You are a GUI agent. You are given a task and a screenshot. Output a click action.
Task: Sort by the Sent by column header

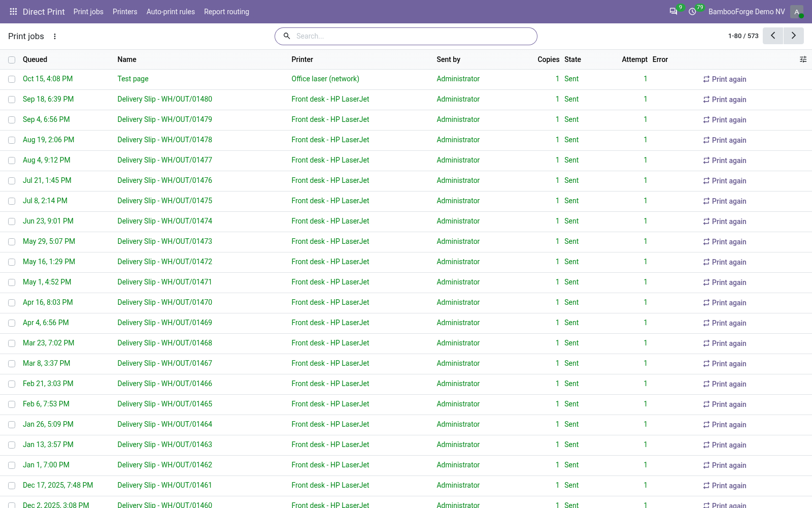[x=449, y=59]
